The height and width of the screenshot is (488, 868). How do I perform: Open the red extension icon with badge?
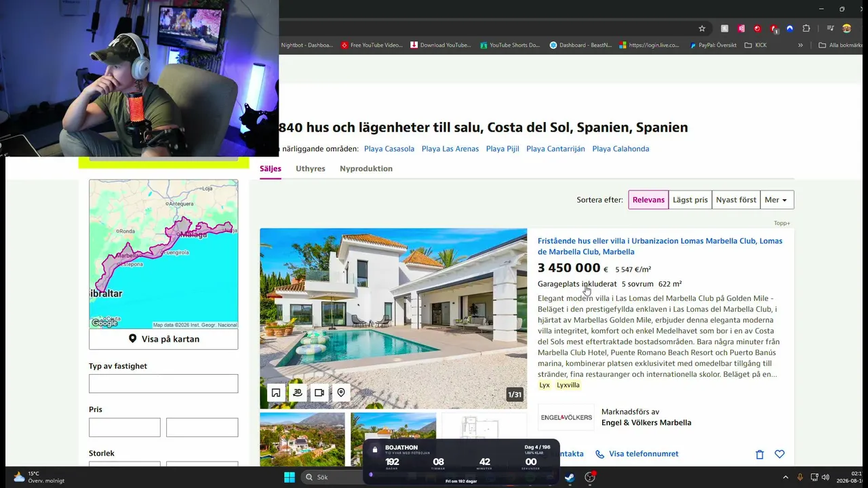point(774,28)
